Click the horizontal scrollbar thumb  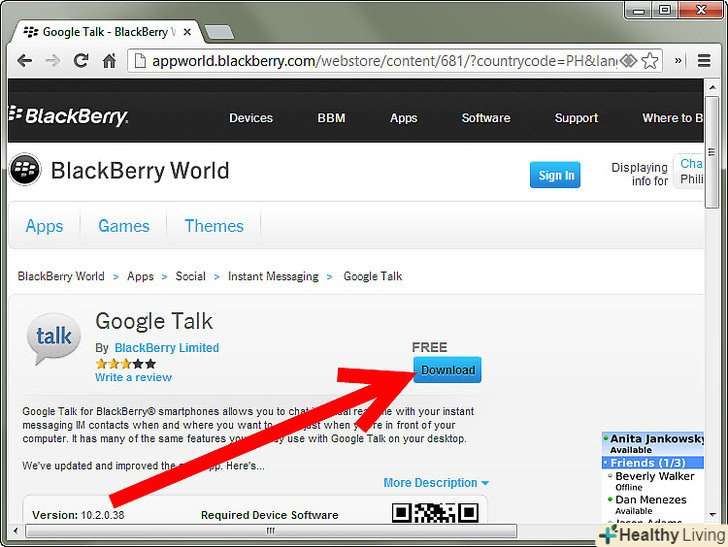(271, 531)
